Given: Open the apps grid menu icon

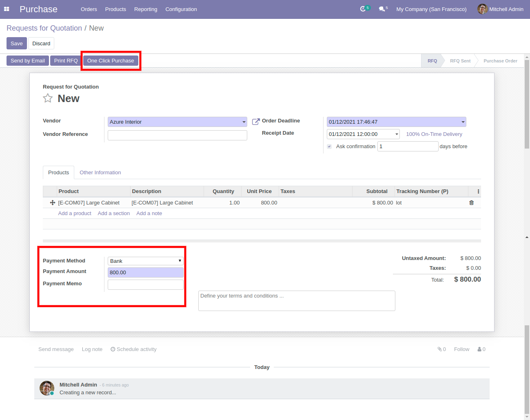Looking at the screenshot, I should point(7,9).
